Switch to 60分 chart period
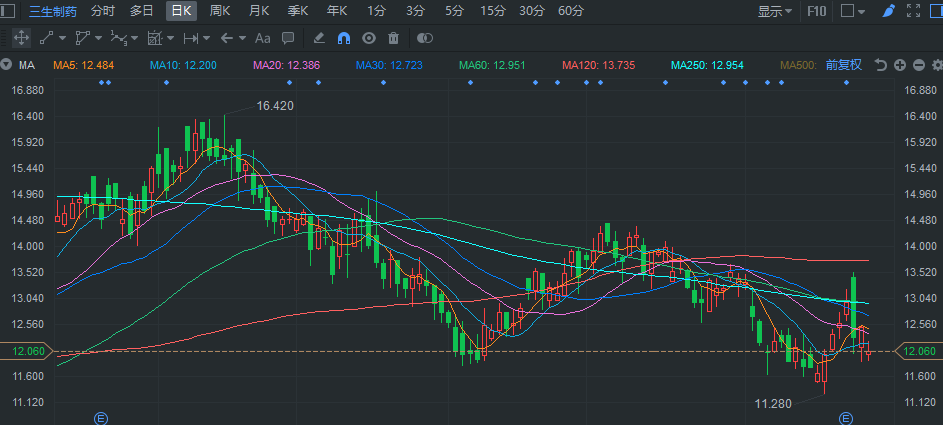 coord(571,10)
